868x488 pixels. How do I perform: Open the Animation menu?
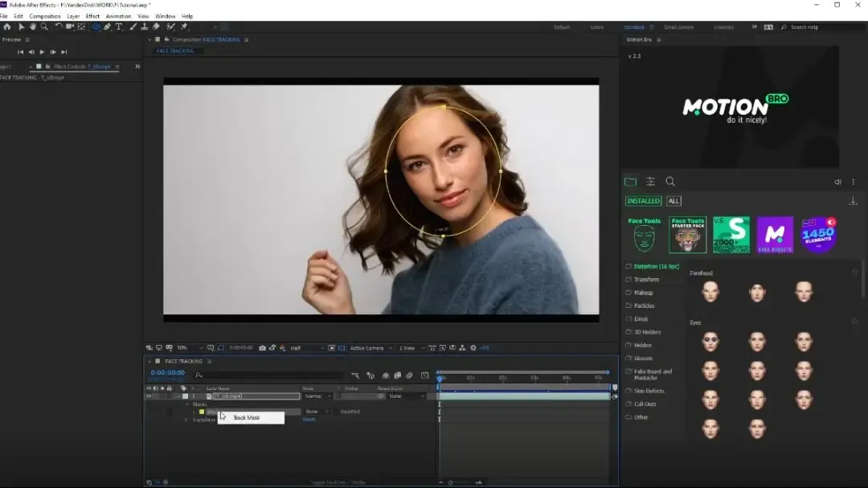(x=118, y=16)
